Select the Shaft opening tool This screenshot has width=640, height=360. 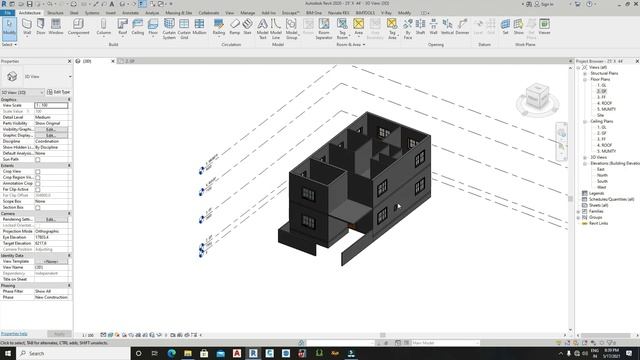tap(420, 27)
